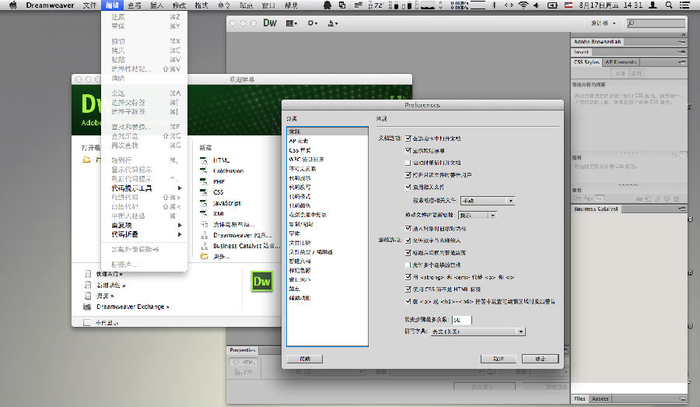Click the PHP file icon in Welcome screen

tap(204, 182)
